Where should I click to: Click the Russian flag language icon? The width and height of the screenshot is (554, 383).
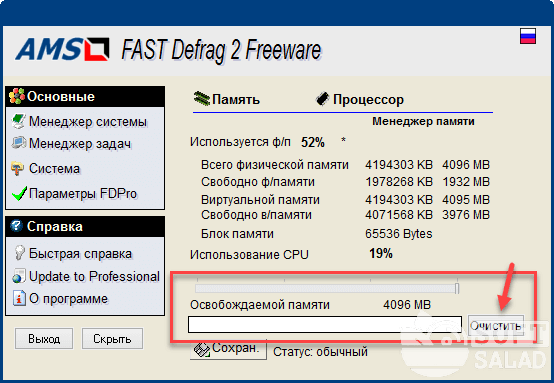tap(528, 36)
